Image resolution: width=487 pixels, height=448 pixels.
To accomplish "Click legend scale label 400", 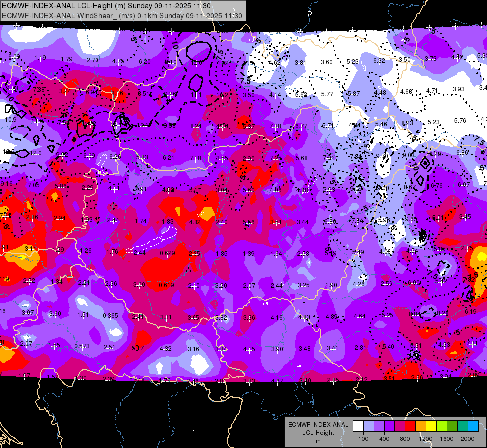I will click(384, 439).
